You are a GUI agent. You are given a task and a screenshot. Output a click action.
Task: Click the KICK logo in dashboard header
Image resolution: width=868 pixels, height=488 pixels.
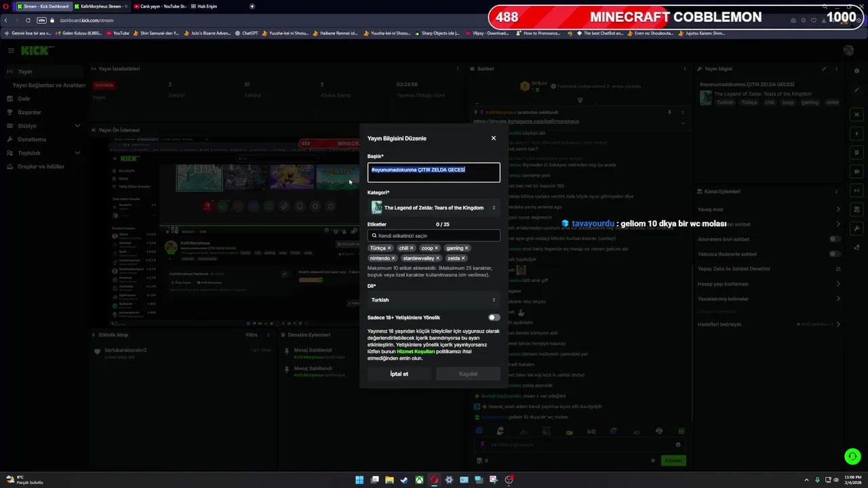pyautogui.click(x=34, y=50)
